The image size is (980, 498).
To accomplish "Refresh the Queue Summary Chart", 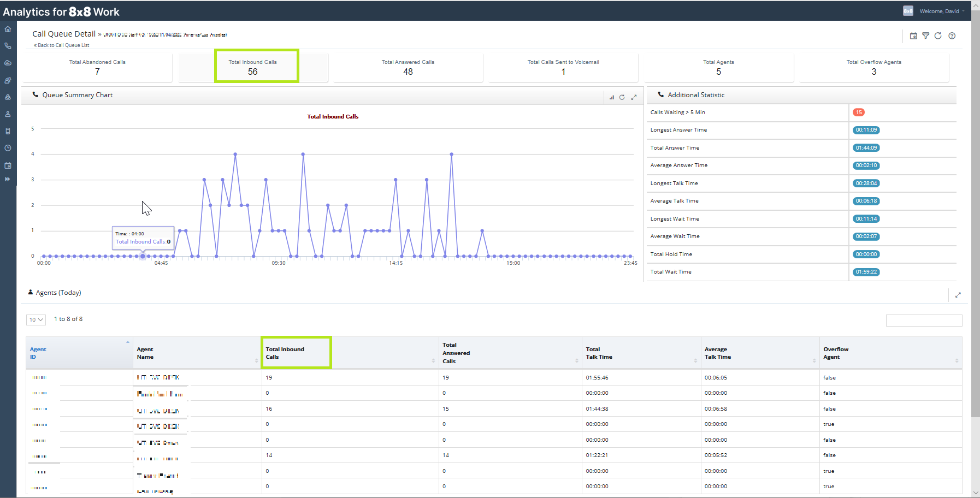I will tap(622, 97).
